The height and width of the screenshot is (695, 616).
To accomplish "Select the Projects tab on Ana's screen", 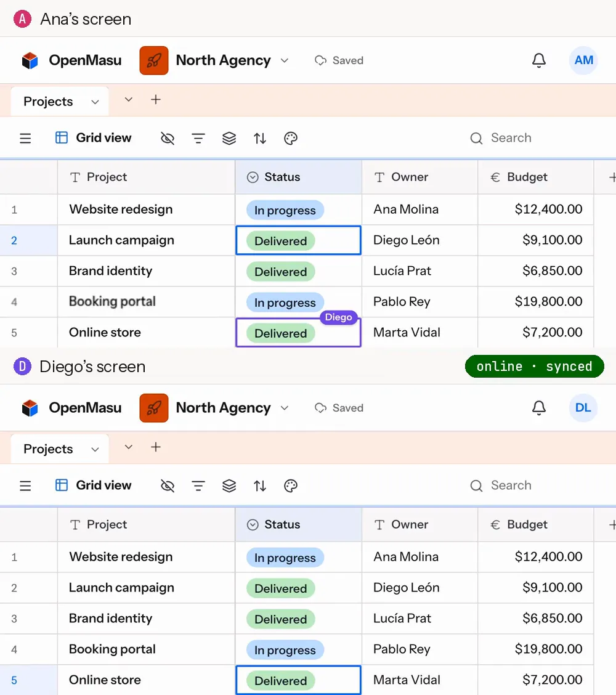I will [x=60, y=102].
